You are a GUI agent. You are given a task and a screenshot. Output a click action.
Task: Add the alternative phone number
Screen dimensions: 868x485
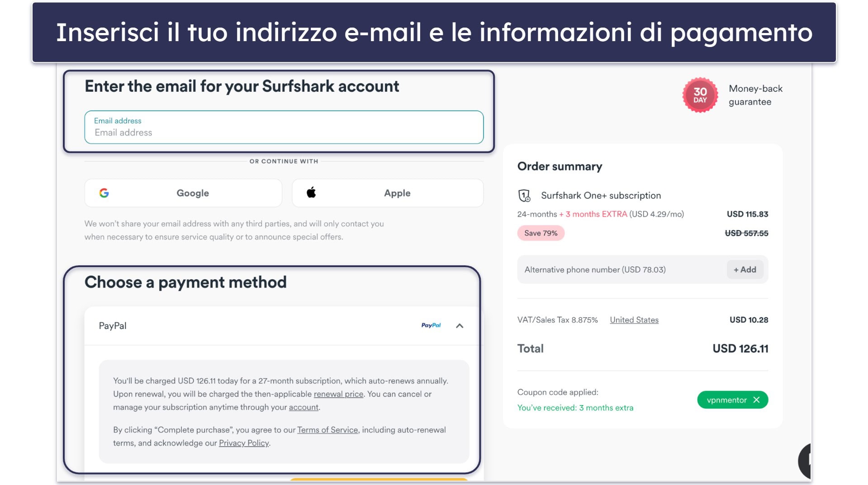[745, 270]
